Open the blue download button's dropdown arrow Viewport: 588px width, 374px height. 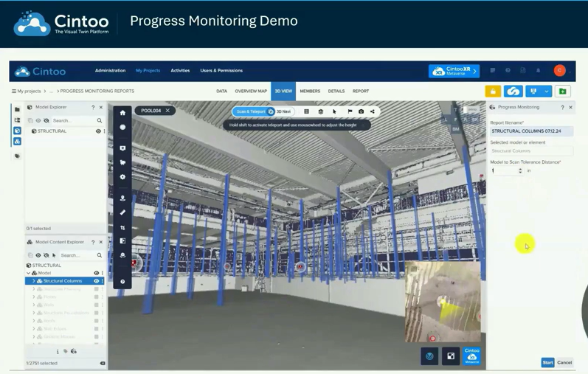tap(547, 91)
